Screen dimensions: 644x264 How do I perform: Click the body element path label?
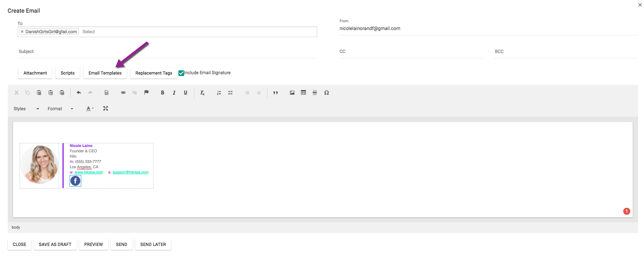pyautogui.click(x=16, y=227)
